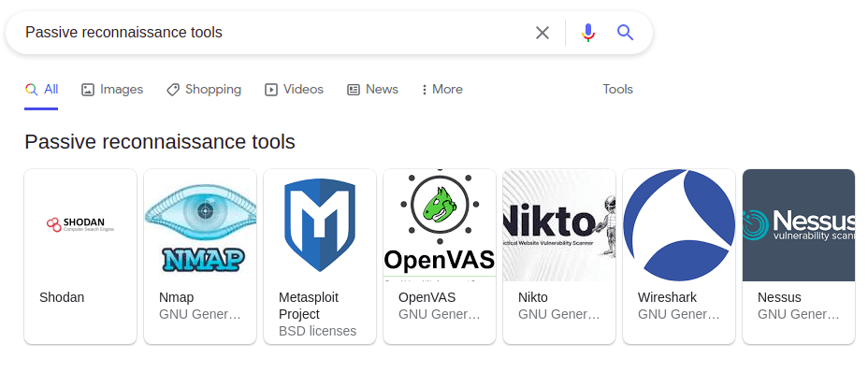This screenshot has width=868, height=372.
Task: Open the News tab
Action: point(372,90)
